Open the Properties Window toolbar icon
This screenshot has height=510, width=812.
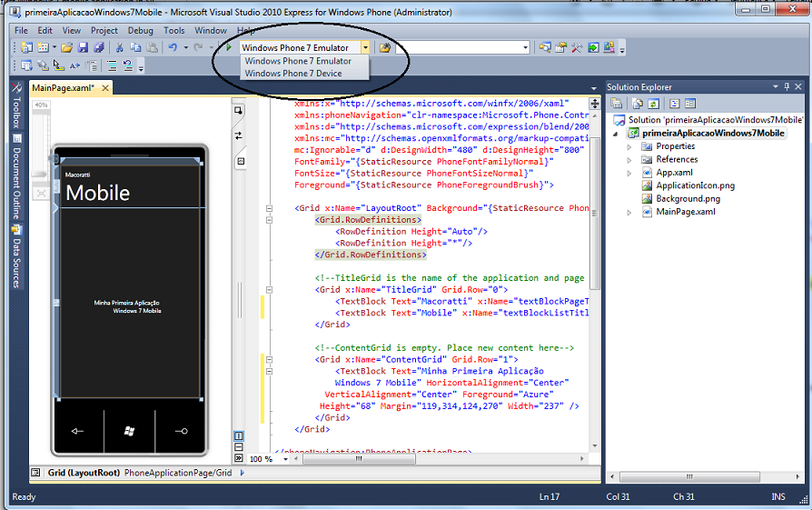pyautogui.click(x=560, y=47)
